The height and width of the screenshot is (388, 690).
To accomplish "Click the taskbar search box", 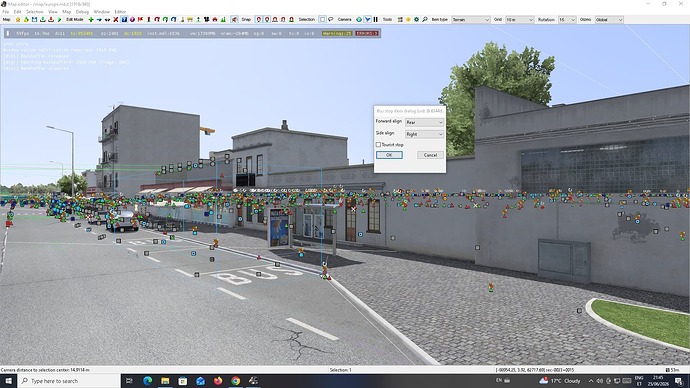I will [69, 381].
